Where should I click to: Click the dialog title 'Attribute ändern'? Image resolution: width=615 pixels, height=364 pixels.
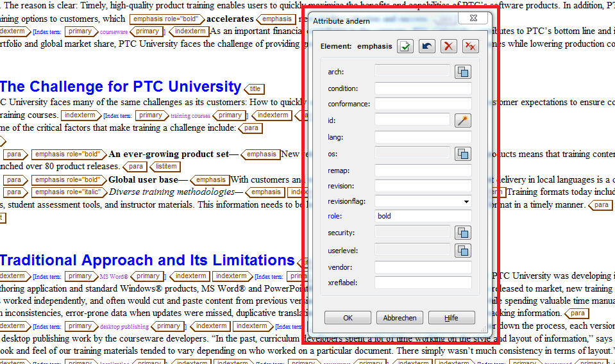pos(341,21)
